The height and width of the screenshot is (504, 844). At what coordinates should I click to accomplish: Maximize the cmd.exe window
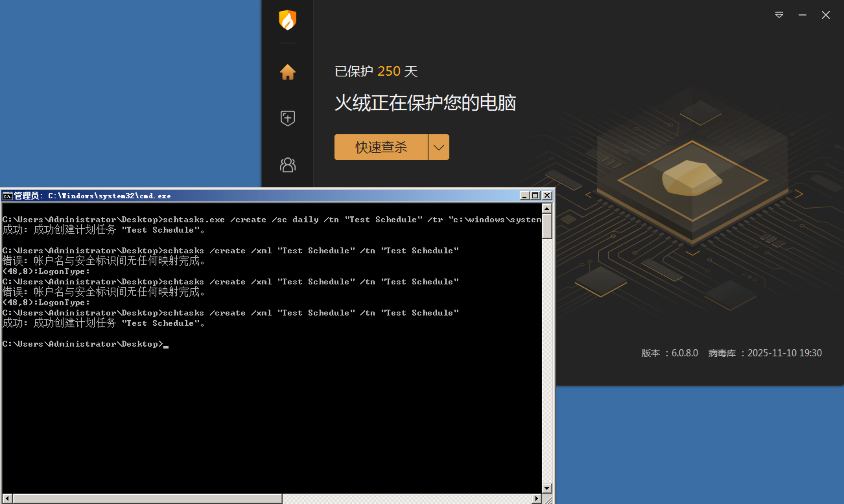[x=535, y=196]
